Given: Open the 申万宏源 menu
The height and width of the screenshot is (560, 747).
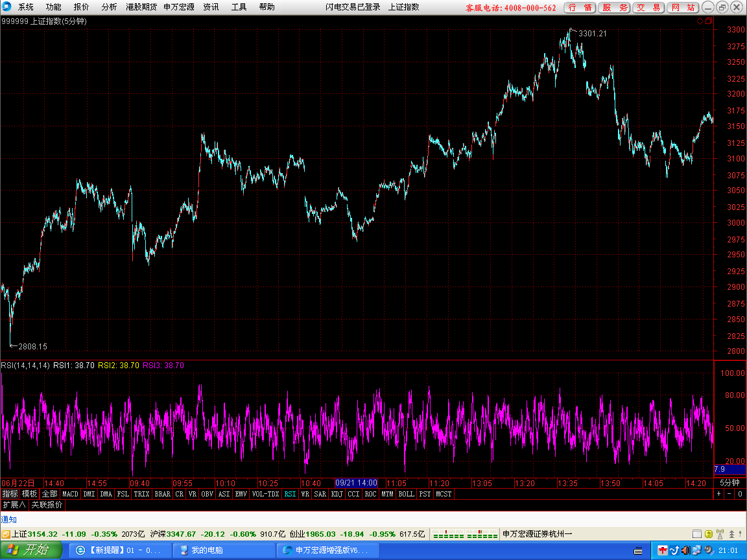Looking at the screenshot, I should (x=179, y=7).
